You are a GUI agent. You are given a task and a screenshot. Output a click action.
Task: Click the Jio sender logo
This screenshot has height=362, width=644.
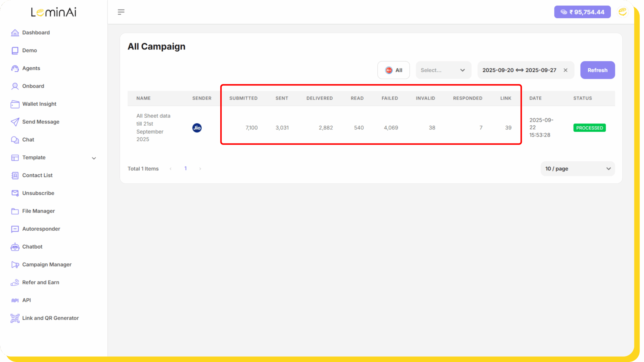(x=197, y=128)
